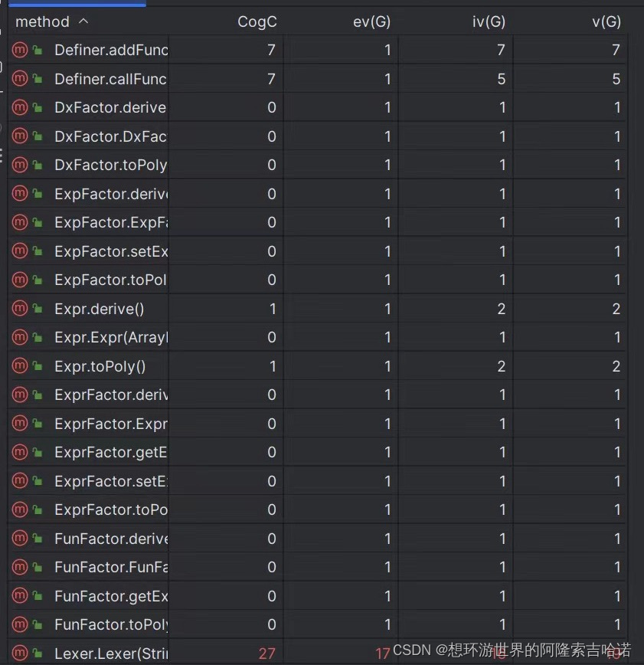Select the Expr.derive() method name
The image size is (644, 665).
pos(100,310)
